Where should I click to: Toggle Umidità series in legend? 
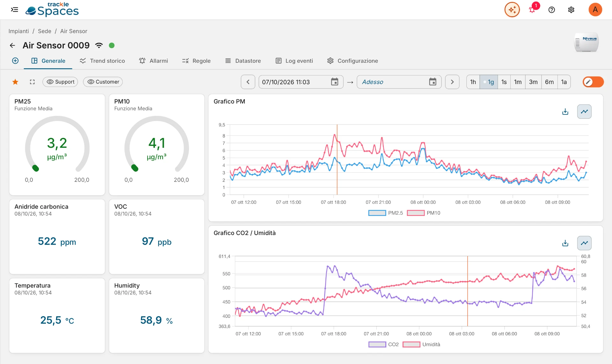pos(421,345)
